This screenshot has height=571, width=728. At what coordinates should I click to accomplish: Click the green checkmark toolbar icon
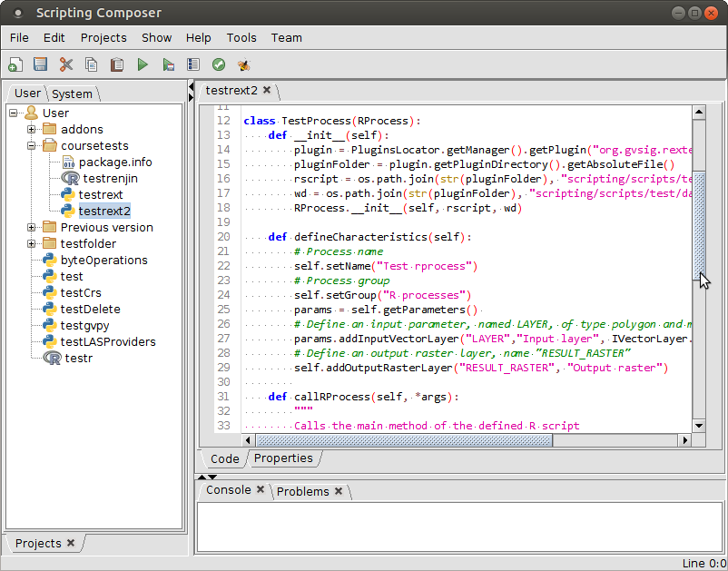coord(218,64)
